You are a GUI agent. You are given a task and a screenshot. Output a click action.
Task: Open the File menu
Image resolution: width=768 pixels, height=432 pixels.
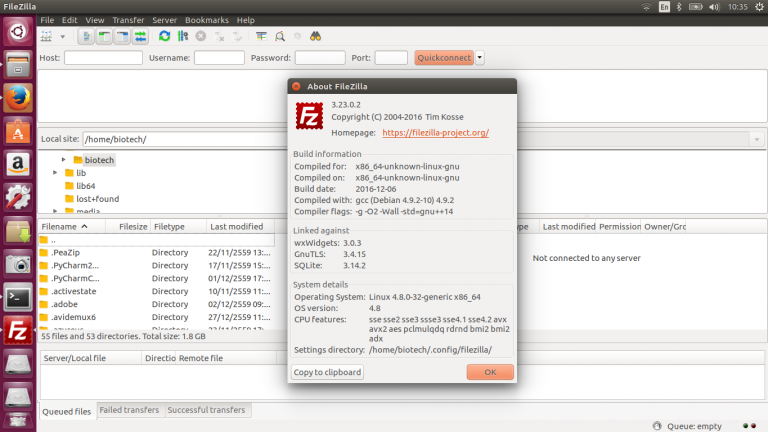click(x=47, y=20)
